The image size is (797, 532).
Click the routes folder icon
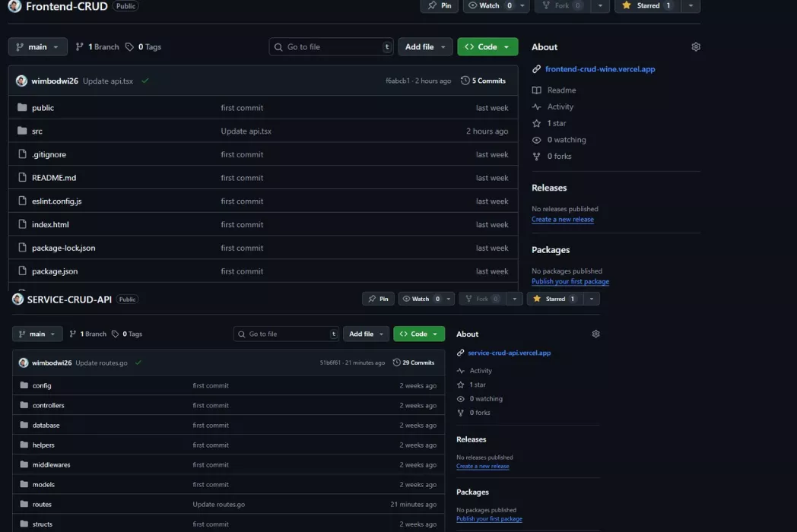click(x=24, y=504)
